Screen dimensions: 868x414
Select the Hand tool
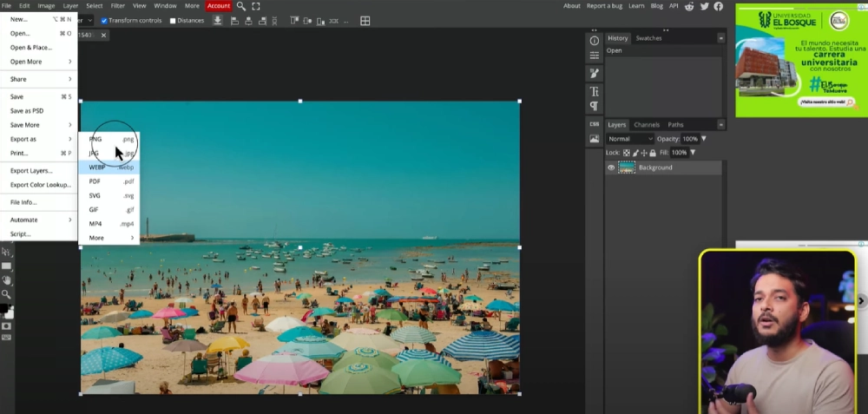(6, 280)
